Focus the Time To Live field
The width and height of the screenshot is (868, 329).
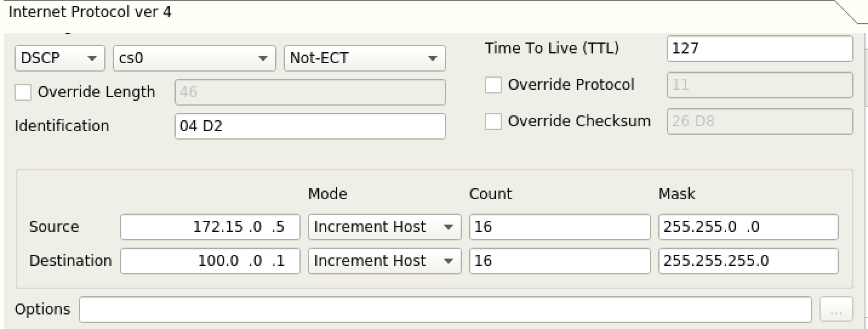pos(760,49)
